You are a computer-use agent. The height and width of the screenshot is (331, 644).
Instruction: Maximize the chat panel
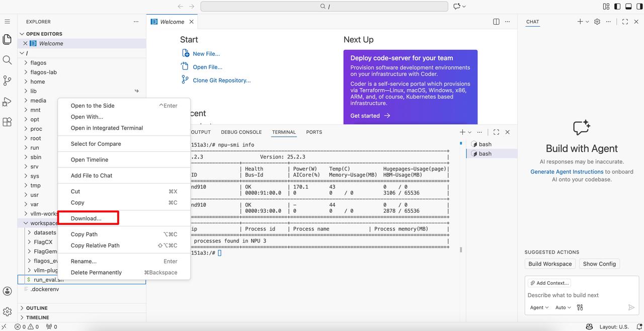(625, 22)
